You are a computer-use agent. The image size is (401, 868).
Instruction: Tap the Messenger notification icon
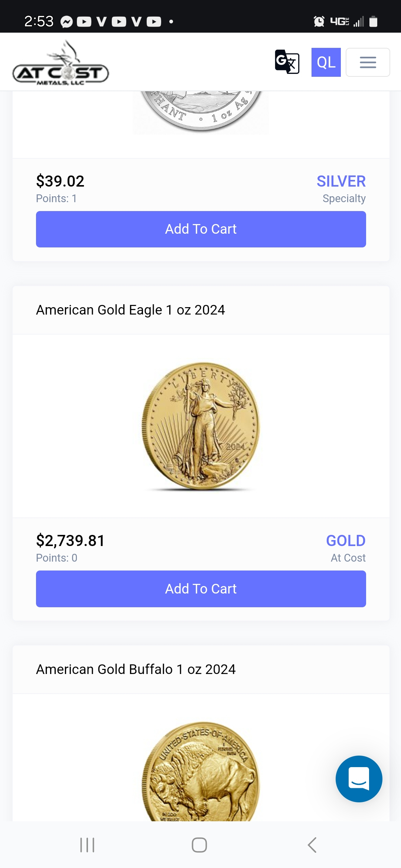click(66, 22)
